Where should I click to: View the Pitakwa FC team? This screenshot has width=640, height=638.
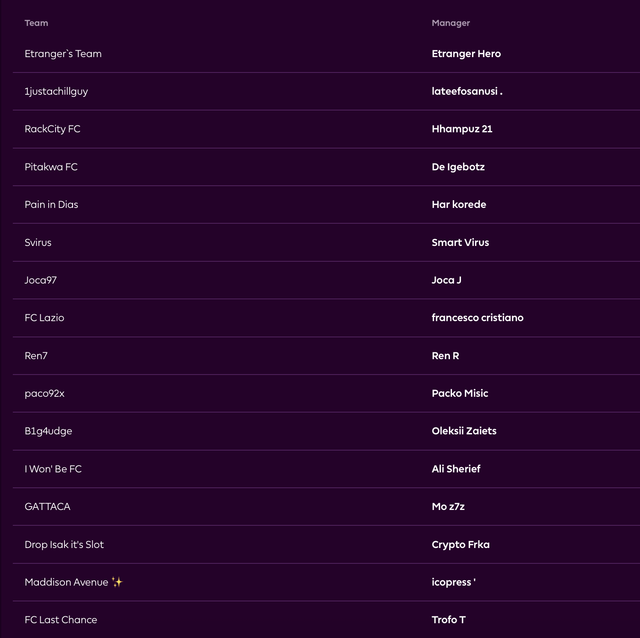tap(51, 167)
